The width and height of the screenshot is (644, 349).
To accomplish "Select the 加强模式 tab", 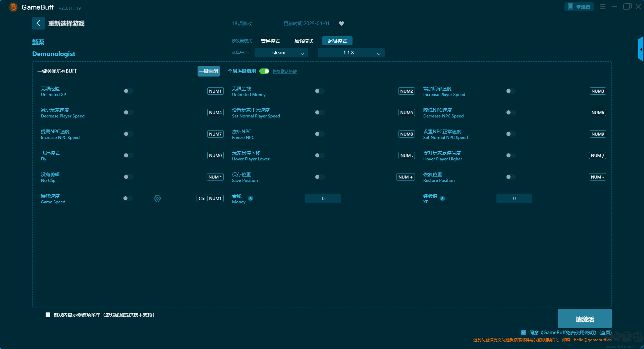I will pos(304,41).
